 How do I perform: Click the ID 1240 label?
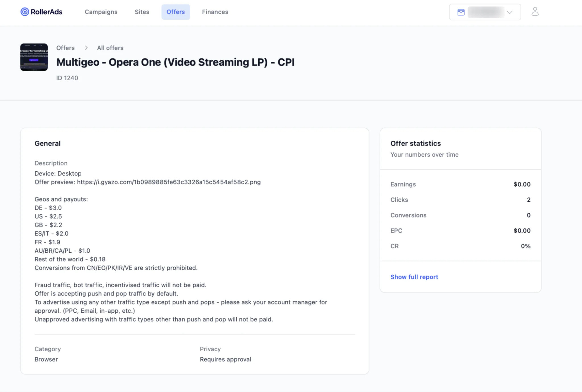[x=67, y=78]
